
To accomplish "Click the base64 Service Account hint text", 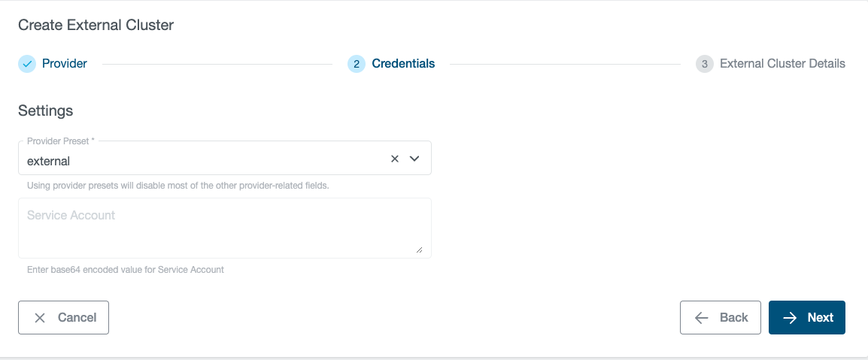I will tap(125, 269).
